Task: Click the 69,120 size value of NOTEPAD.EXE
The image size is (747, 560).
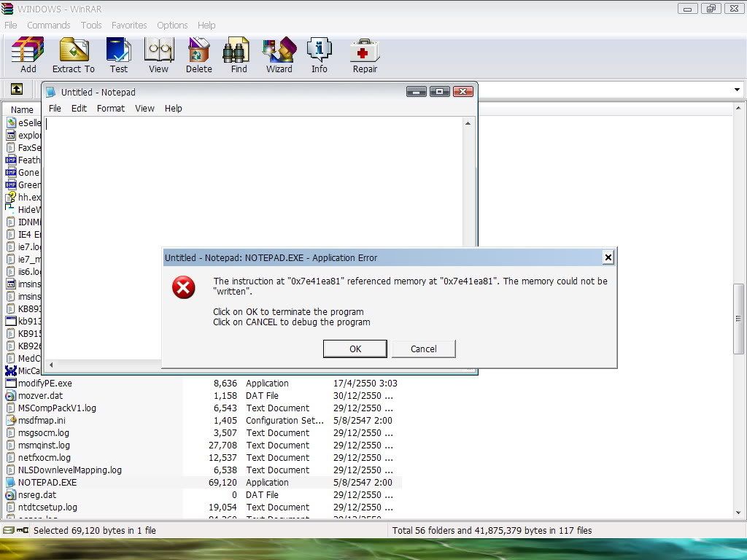Action: pyautogui.click(x=222, y=483)
